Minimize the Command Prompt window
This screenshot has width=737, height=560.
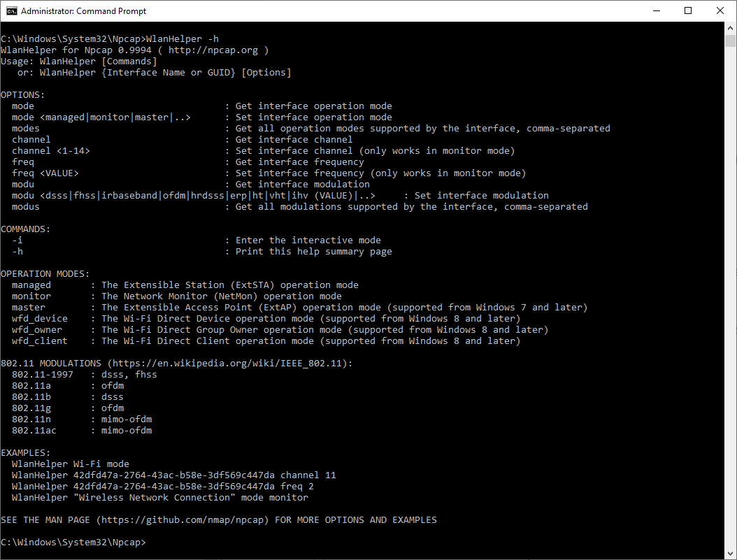pos(656,11)
